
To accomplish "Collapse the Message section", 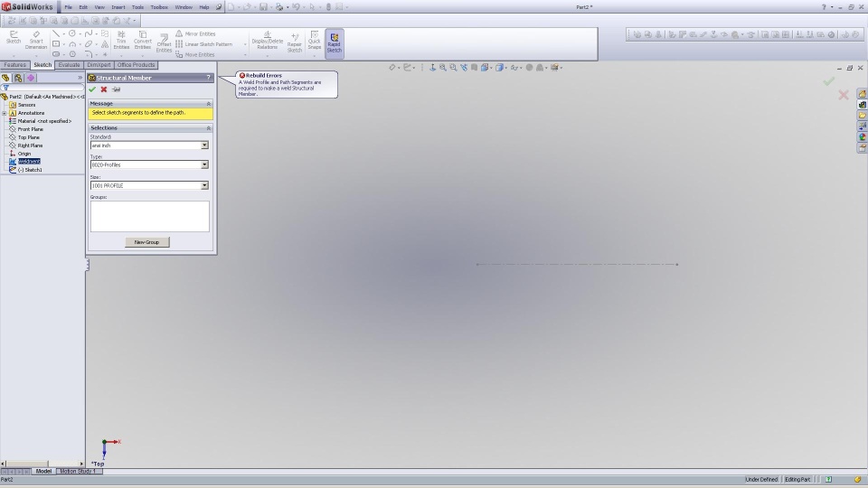I will tap(209, 103).
